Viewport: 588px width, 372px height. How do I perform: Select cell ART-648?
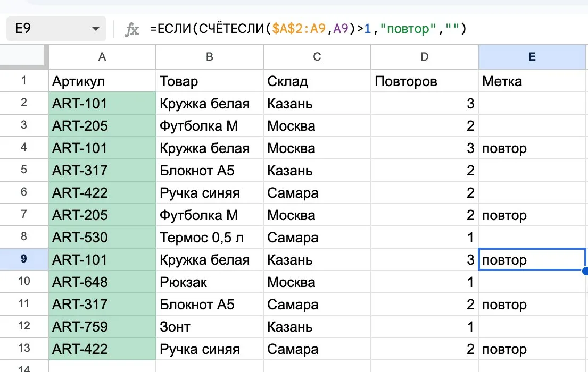point(102,281)
